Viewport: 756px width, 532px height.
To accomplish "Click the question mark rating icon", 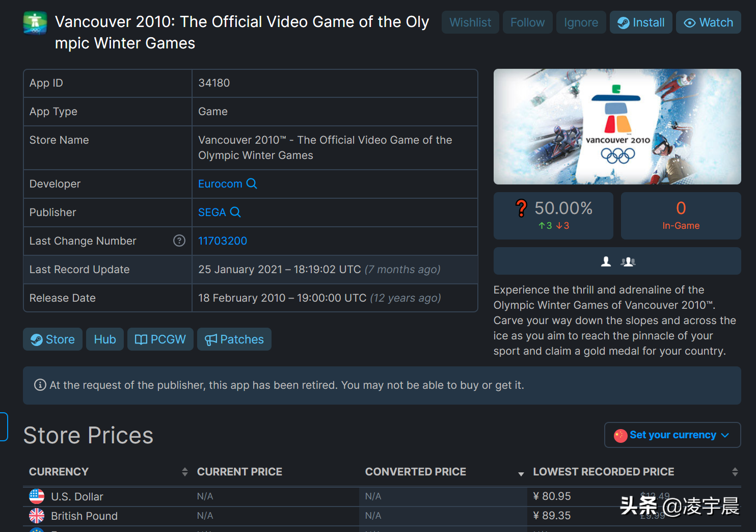I will coord(521,208).
